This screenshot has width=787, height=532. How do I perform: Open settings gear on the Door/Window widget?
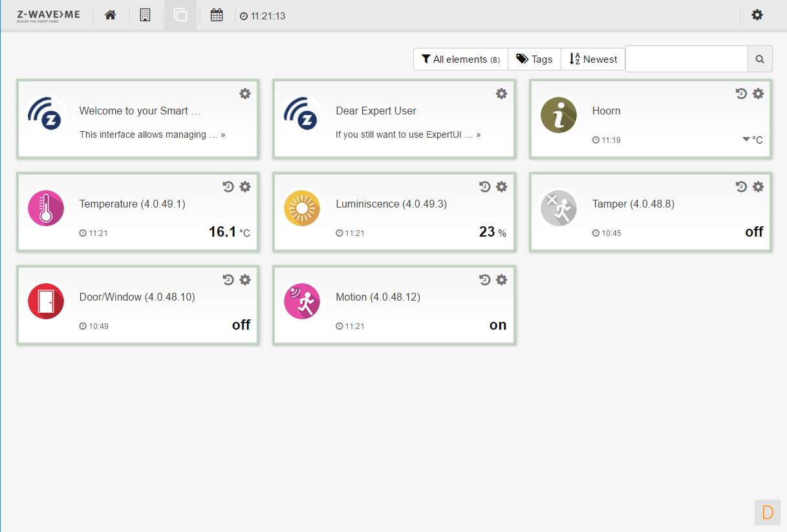[245, 280]
